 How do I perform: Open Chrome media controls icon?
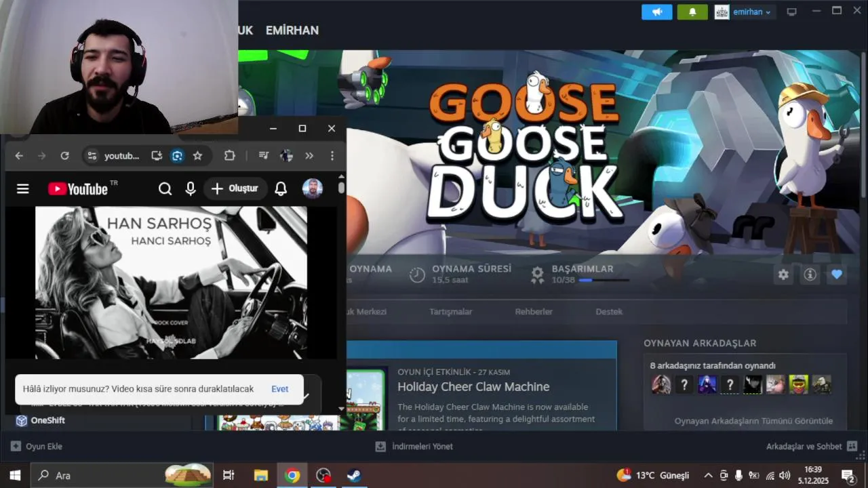tap(264, 156)
